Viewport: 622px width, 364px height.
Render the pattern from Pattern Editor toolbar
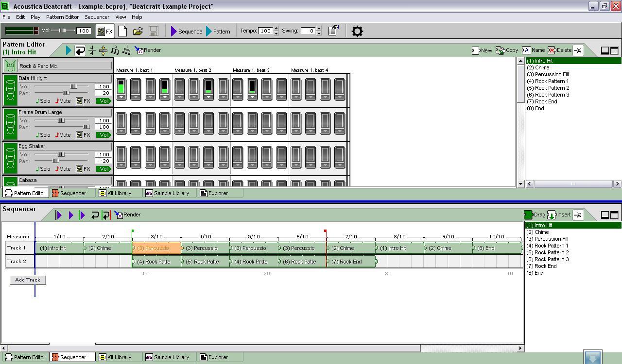(148, 50)
